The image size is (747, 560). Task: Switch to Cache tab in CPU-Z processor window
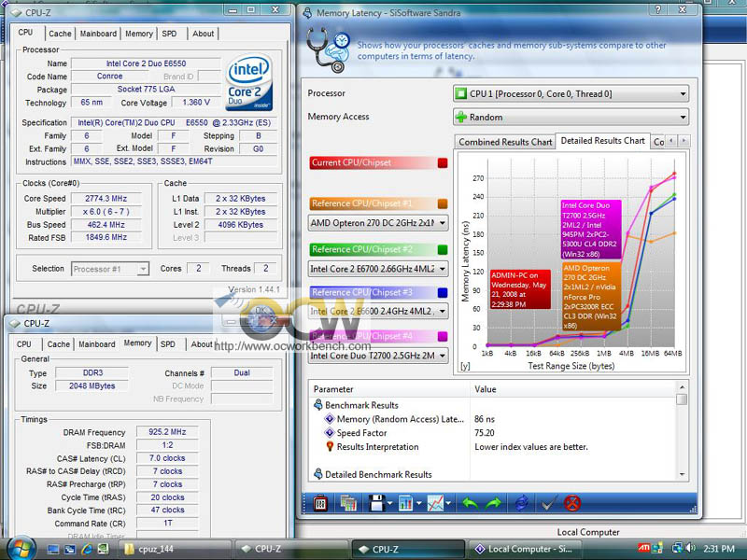point(60,34)
